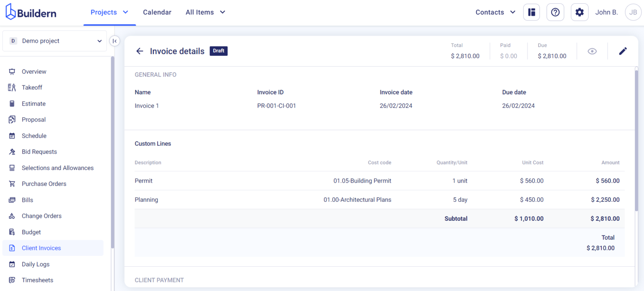Click the Bid Requests gavel icon

(x=12, y=152)
